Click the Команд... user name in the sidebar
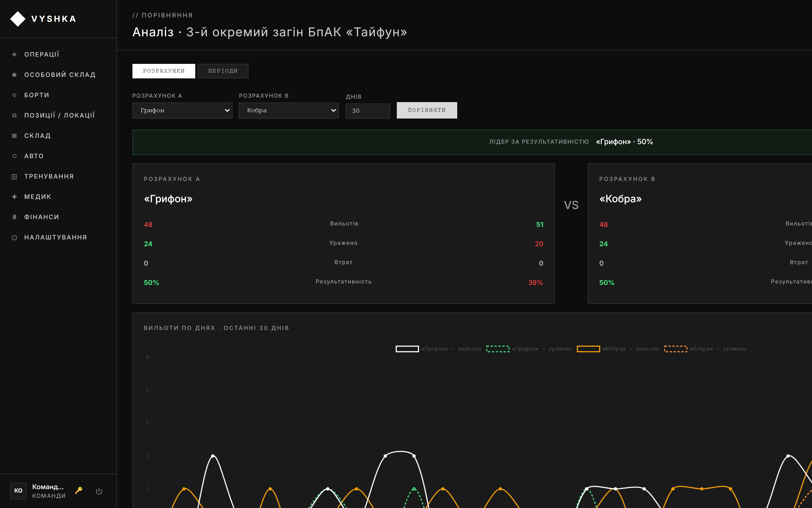812x508 pixels. pos(48,487)
